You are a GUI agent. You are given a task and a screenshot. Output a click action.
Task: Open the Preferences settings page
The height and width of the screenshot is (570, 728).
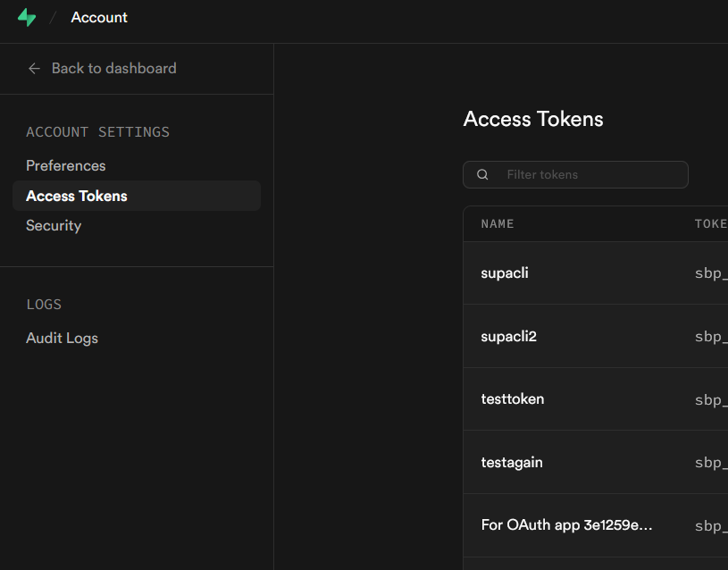tap(65, 165)
